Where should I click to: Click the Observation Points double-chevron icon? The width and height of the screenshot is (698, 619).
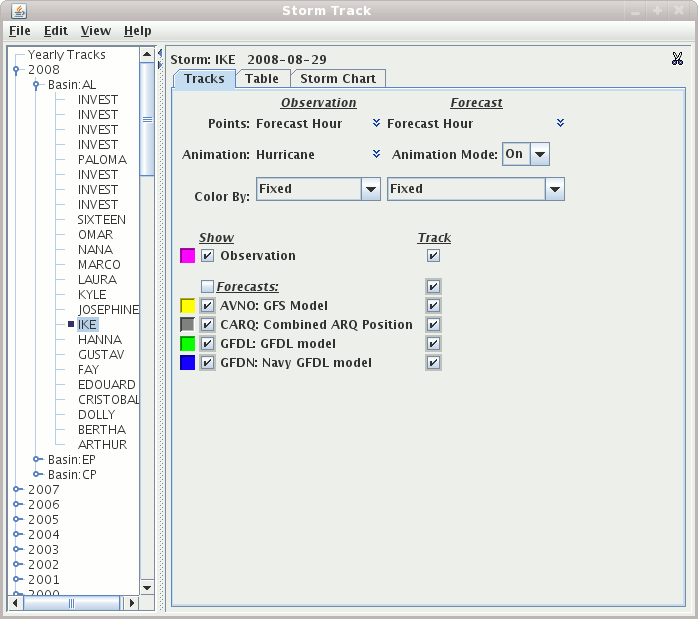[x=377, y=123]
